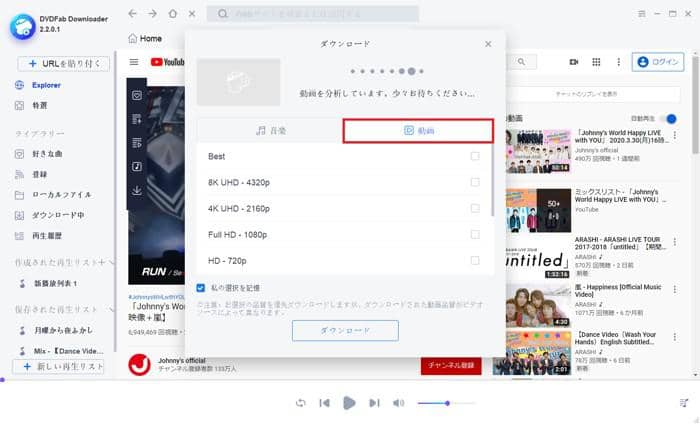Switch to the 動画 video tab

418,130
